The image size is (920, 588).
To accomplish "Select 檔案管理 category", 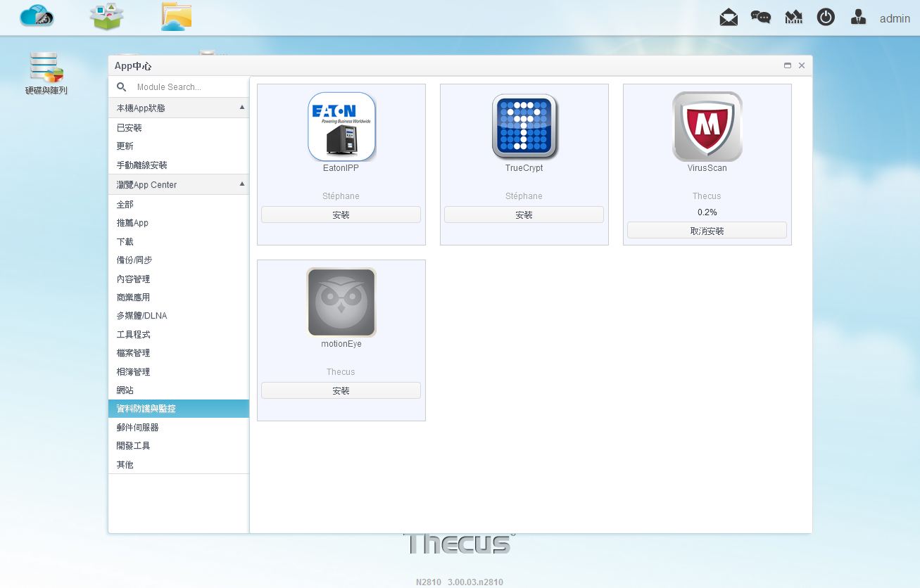I will [179, 353].
